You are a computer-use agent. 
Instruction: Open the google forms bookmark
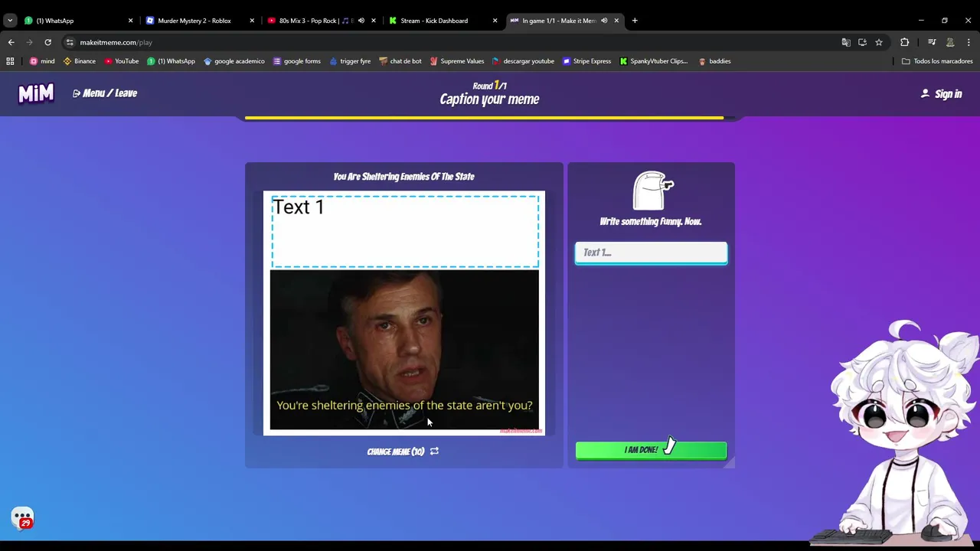297,61
